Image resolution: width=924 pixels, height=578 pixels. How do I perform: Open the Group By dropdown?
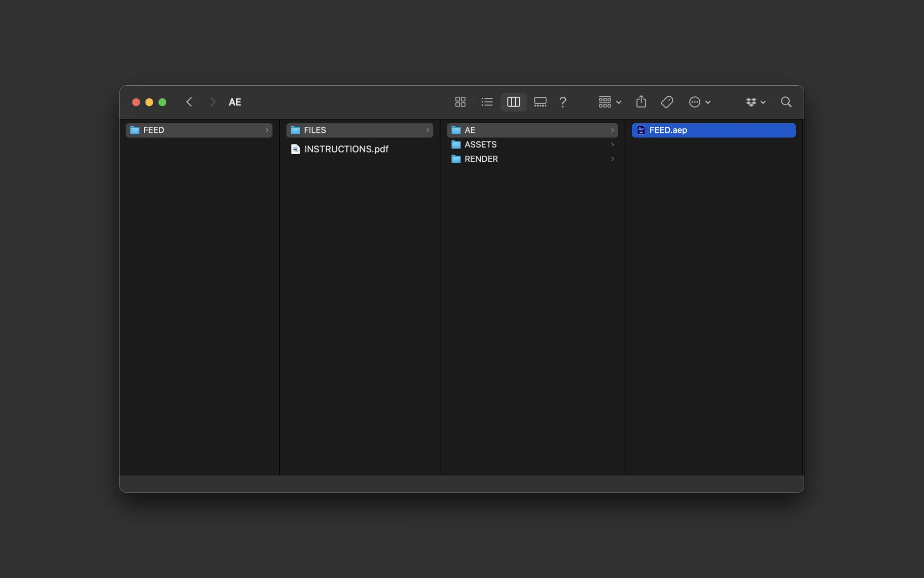pyautogui.click(x=609, y=102)
